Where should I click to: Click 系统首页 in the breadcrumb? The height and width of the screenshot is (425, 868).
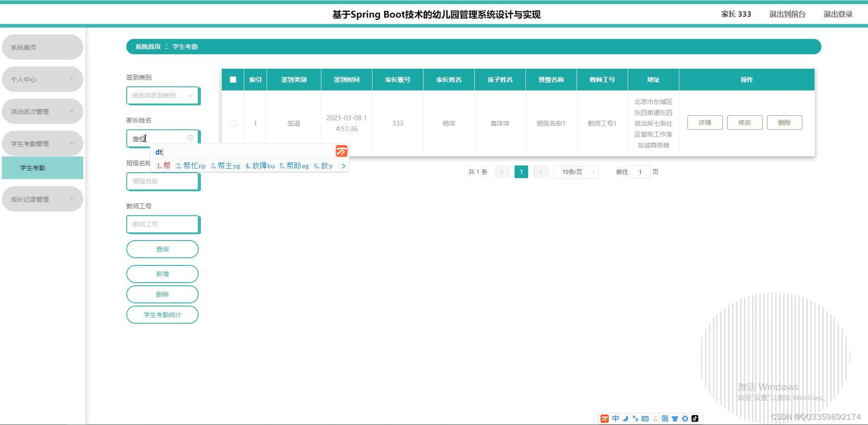148,47
